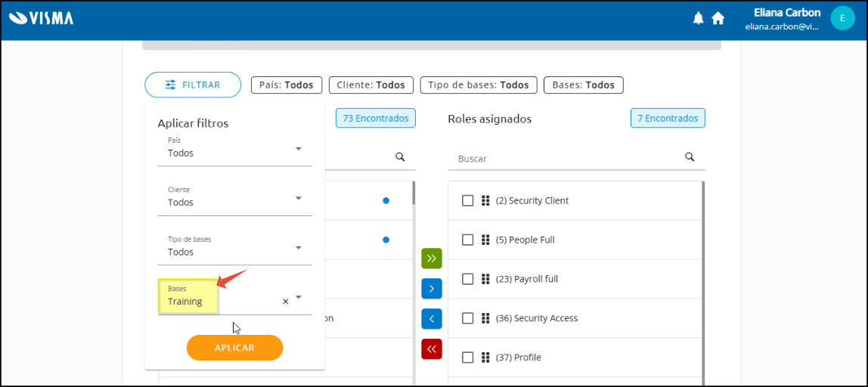Click the Roles asignados search magnifier
868x387 pixels.
[690, 156]
